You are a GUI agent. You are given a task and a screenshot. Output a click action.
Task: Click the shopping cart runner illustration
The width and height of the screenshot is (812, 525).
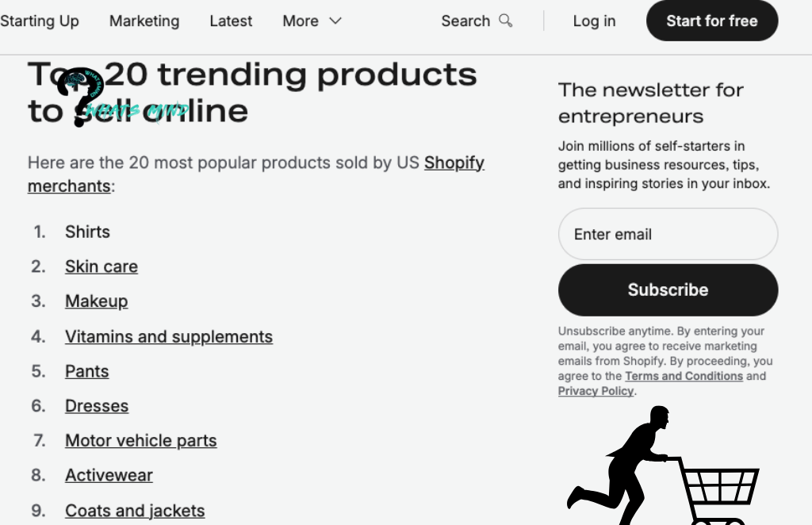(x=662, y=469)
